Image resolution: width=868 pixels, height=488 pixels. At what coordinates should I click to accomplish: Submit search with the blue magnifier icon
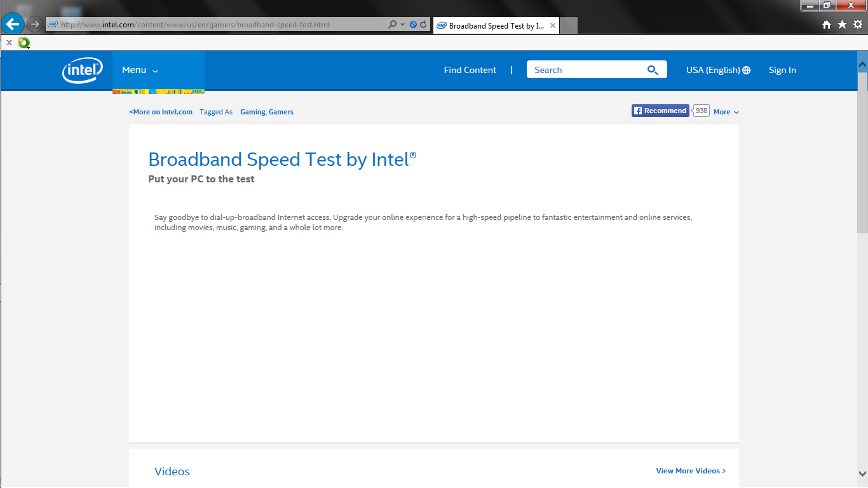tap(653, 70)
